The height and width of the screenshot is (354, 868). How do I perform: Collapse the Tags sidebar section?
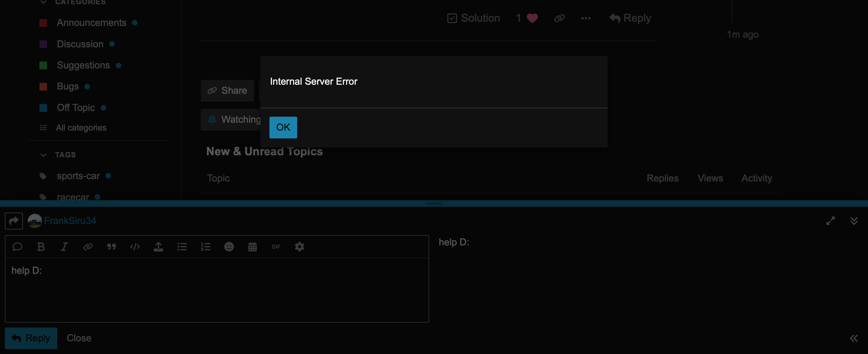pos(43,155)
